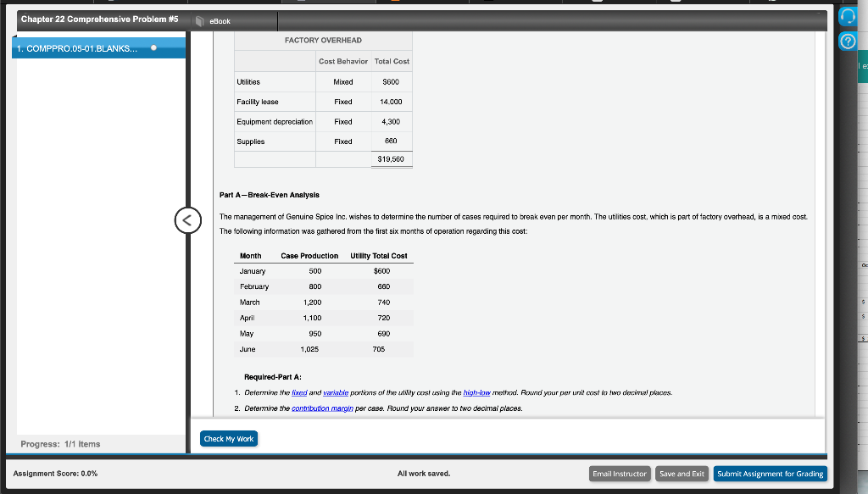868x494 pixels.
Task: Click Save and Exit button
Action: coord(682,474)
